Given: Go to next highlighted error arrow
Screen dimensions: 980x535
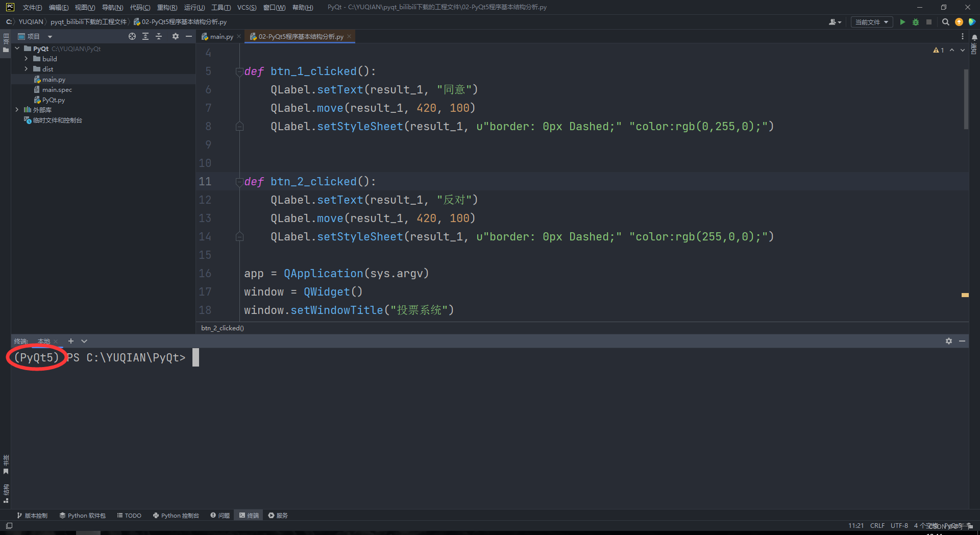Looking at the screenshot, I should coord(963,50).
